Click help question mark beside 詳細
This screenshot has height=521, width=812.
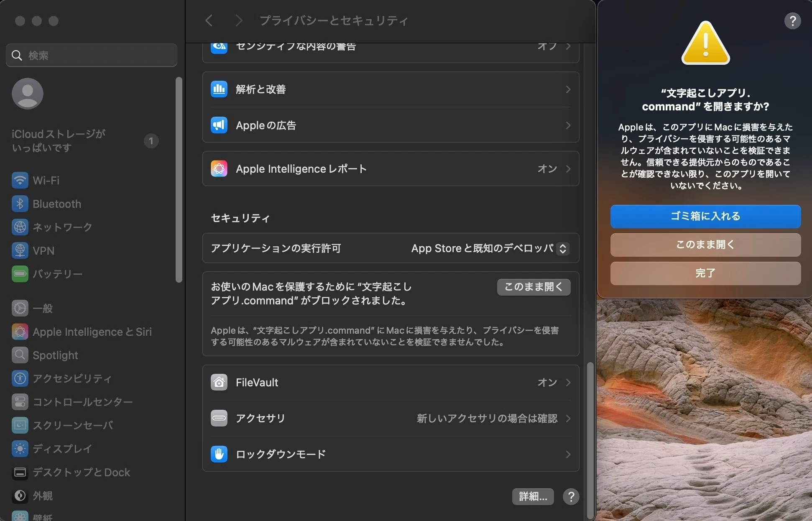tap(571, 496)
